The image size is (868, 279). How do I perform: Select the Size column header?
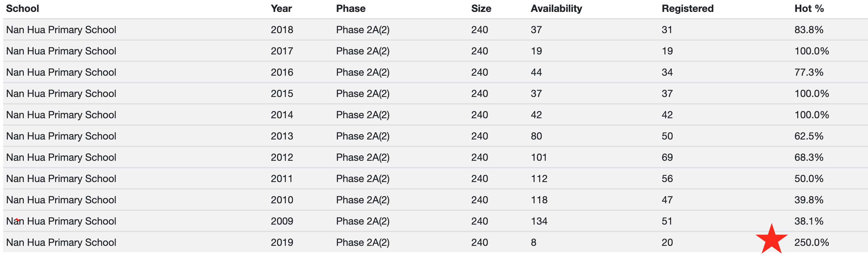click(481, 8)
